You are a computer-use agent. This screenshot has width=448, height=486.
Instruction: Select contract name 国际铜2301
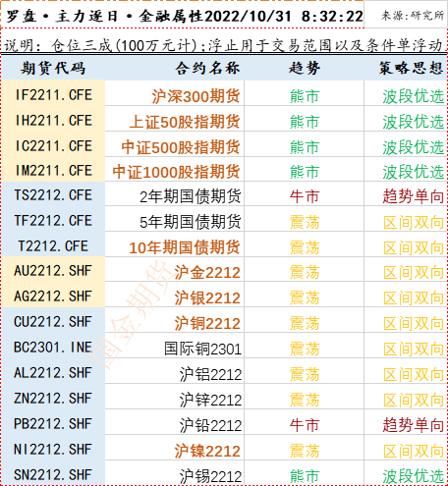[202, 349]
